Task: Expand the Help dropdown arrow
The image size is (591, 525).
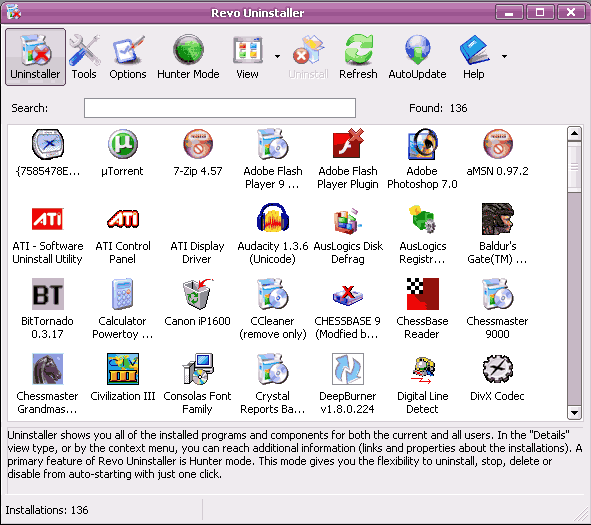Action: point(504,57)
